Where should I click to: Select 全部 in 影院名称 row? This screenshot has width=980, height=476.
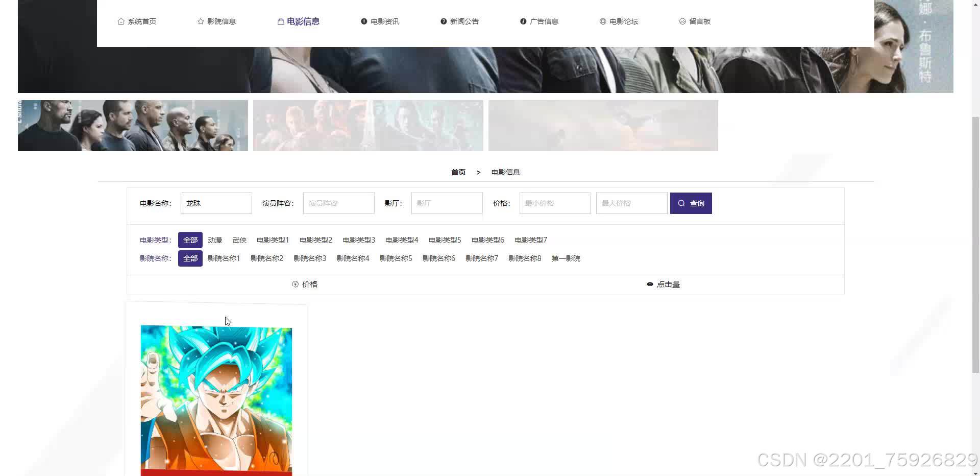(190, 258)
